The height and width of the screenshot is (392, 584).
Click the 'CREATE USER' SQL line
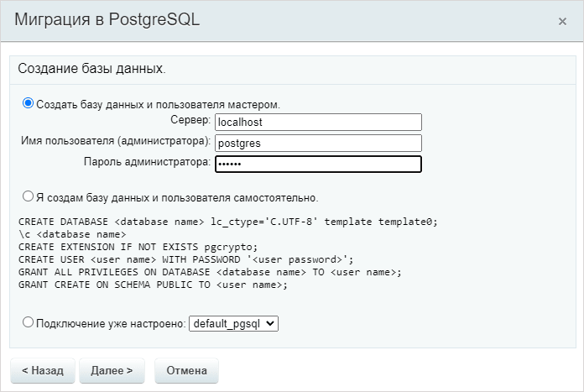(x=185, y=259)
